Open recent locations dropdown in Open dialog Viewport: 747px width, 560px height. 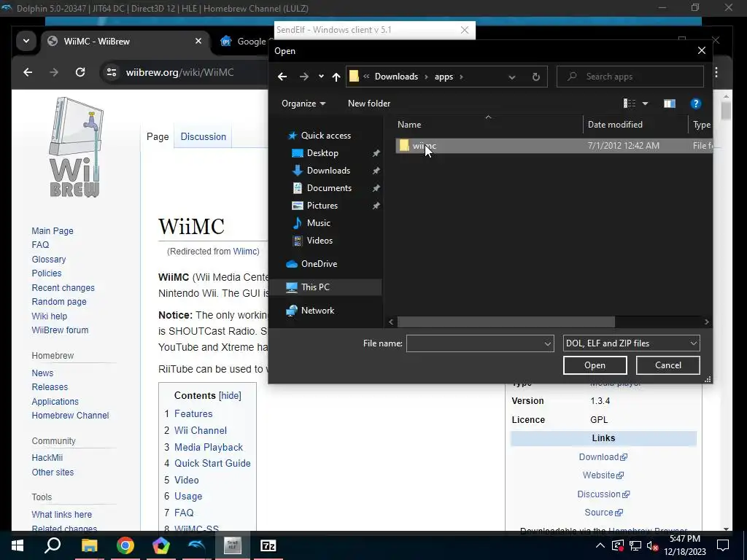pos(321,77)
